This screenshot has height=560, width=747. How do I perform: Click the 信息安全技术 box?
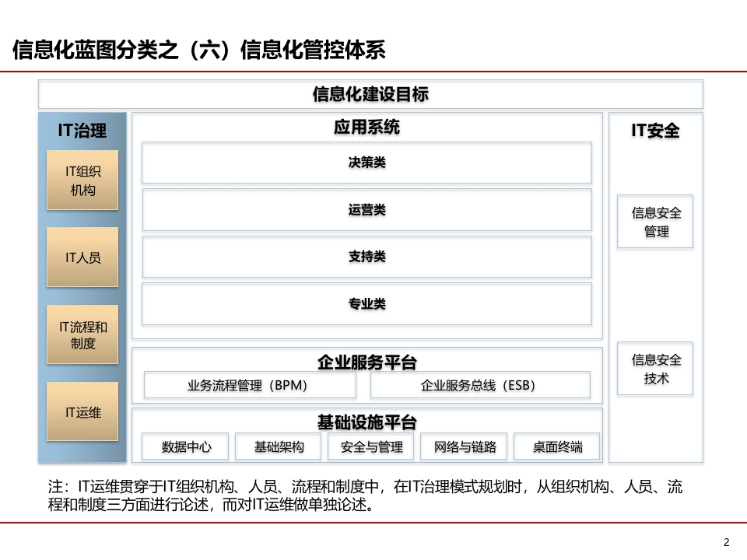(655, 369)
